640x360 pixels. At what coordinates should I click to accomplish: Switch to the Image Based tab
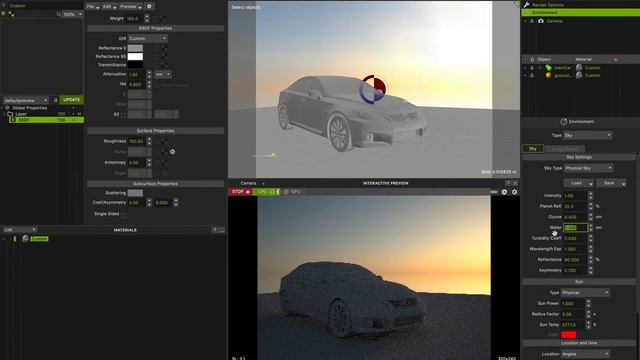point(564,149)
